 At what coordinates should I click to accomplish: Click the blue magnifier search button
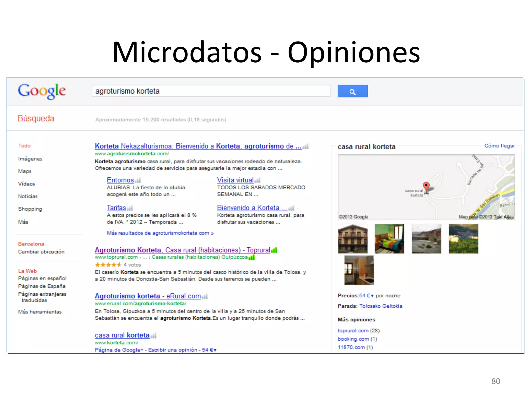pyautogui.click(x=353, y=91)
